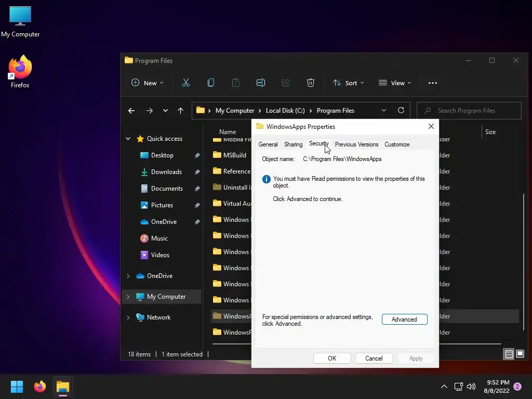532x399 pixels.
Task: Switch to large icons view in status bar
Action: 520,354
